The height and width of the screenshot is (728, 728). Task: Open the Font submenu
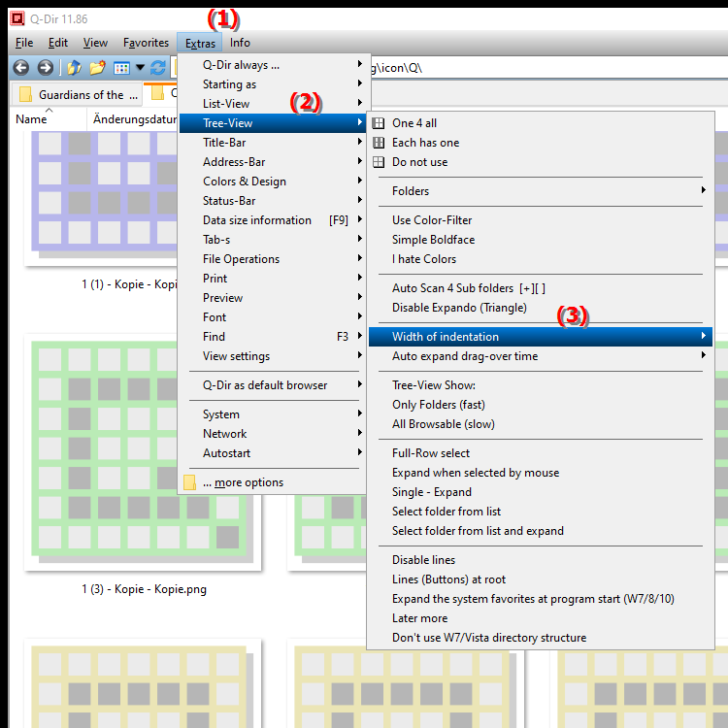[273, 317]
